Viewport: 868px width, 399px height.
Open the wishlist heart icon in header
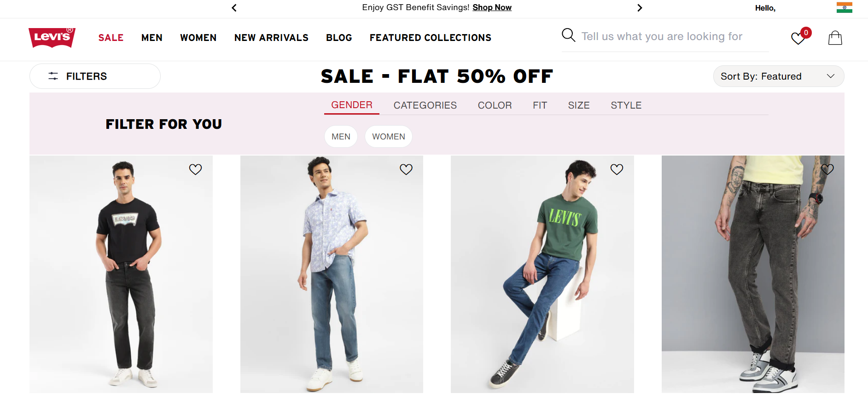click(798, 38)
